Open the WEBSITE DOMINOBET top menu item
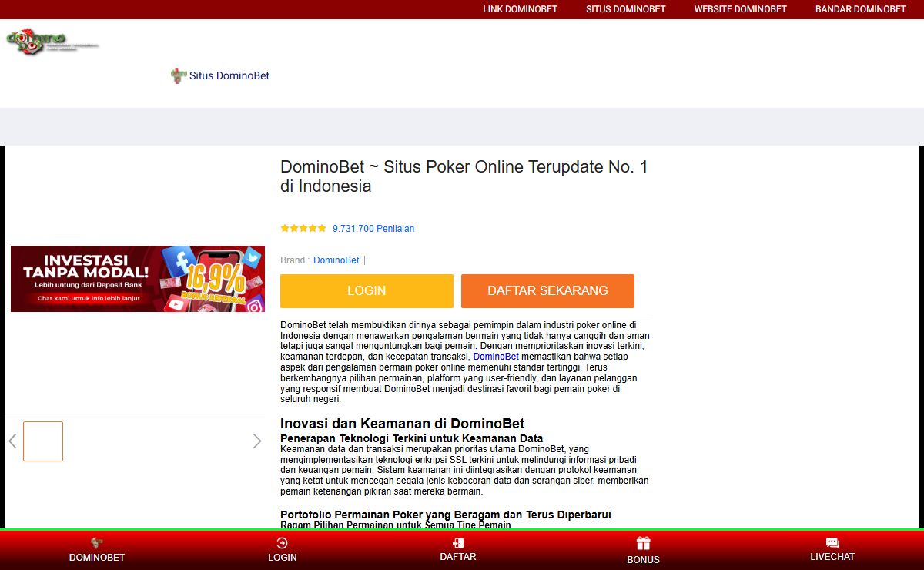 coord(740,9)
